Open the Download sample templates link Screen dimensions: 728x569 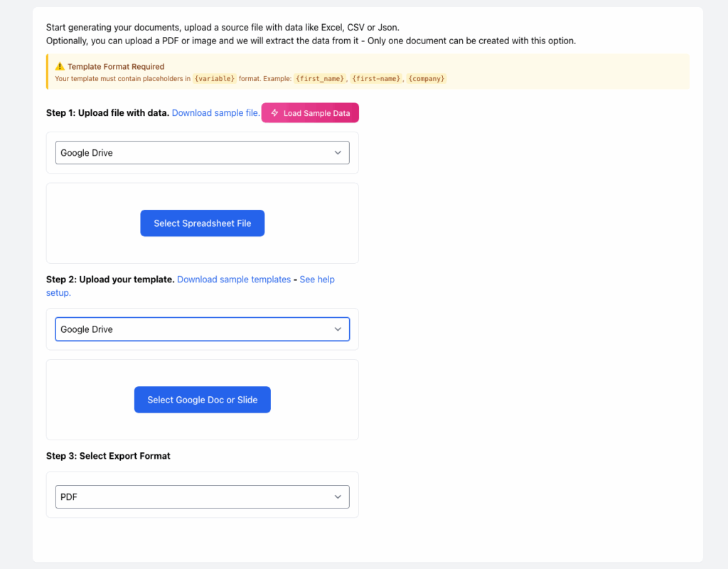[x=234, y=280]
